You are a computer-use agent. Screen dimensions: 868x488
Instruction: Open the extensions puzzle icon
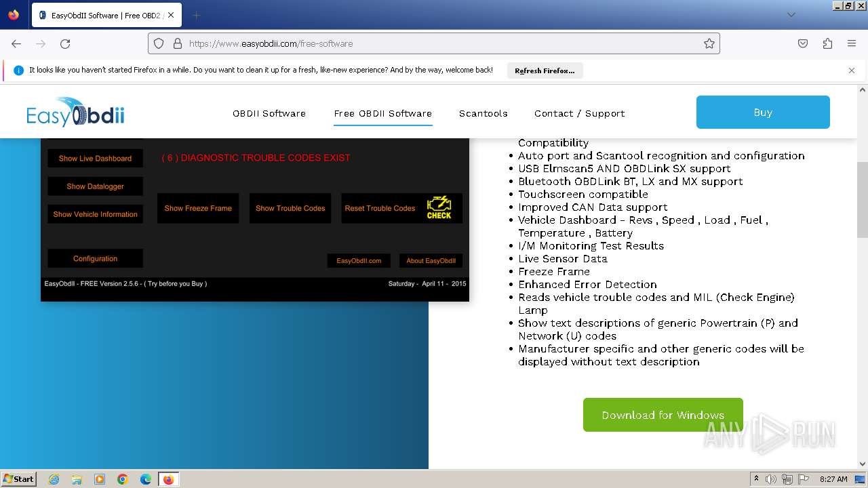(827, 43)
